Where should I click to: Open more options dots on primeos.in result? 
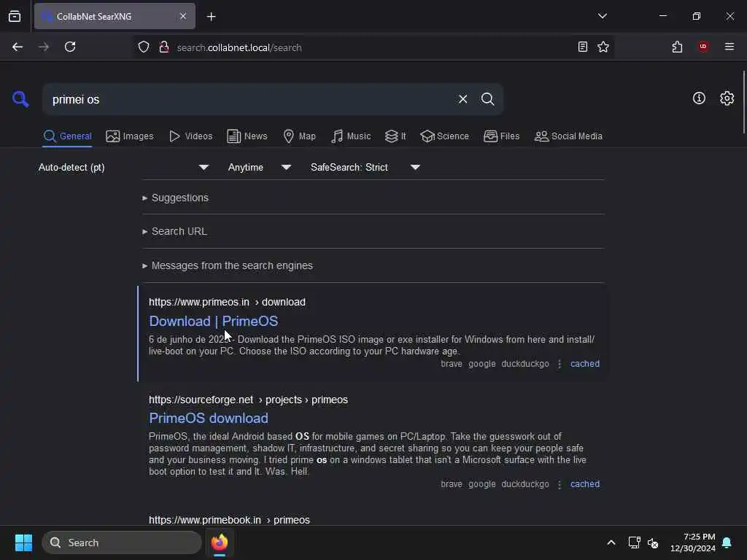(560, 365)
